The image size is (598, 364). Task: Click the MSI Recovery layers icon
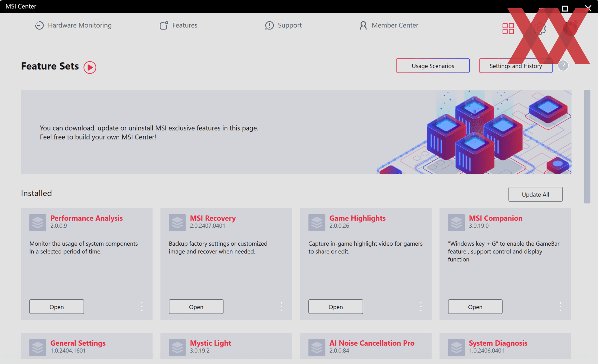pyautogui.click(x=177, y=222)
